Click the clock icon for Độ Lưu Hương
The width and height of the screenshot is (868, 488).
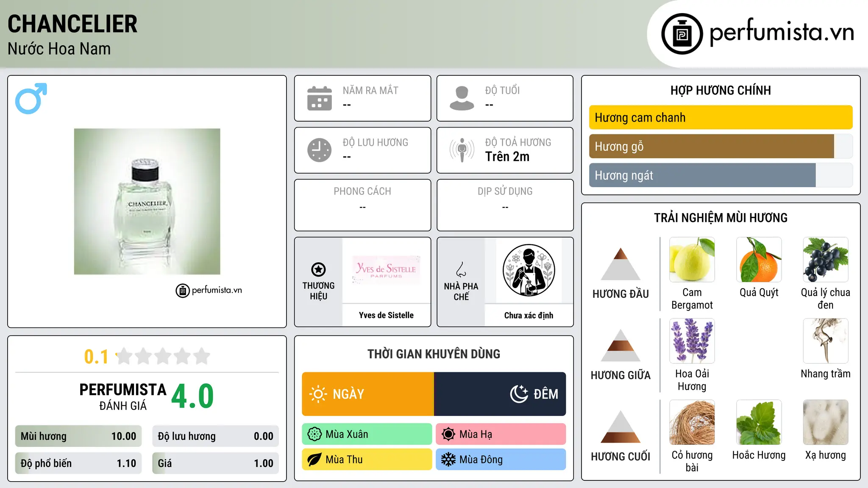coord(320,150)
